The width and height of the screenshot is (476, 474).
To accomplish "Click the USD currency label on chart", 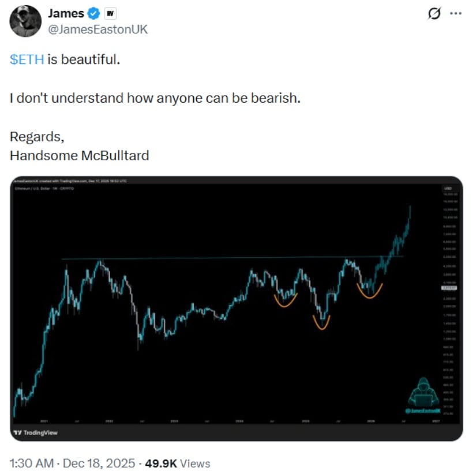I will 448,189.
